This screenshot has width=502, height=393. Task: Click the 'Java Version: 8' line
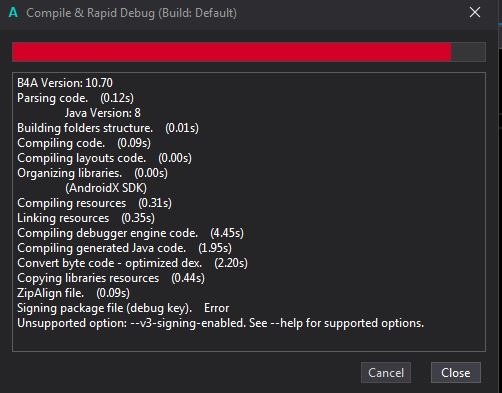click(103, 113)
